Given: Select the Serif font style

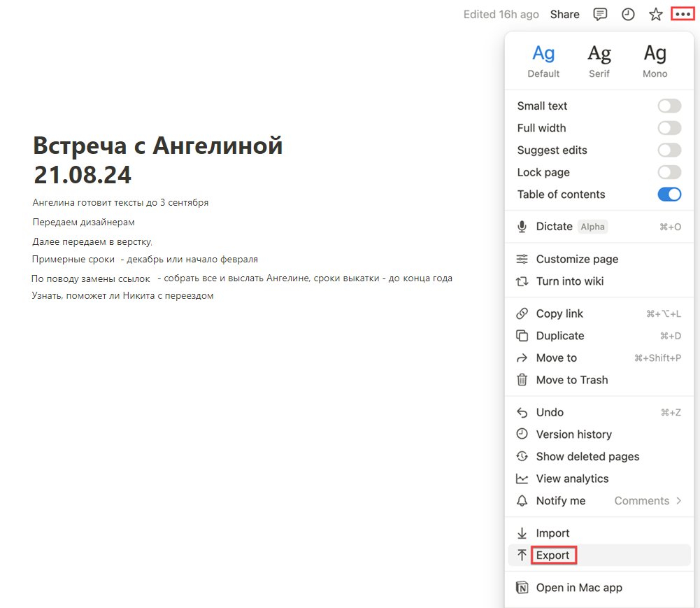Looking at the screenshot, I should pyautogui.click(x=599, y=61).
